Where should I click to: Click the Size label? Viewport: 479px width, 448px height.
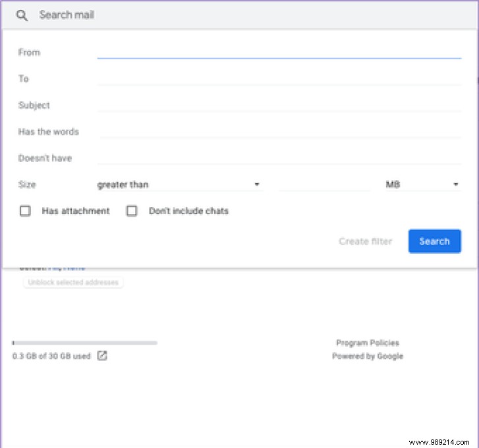click(x=27, y=184)
